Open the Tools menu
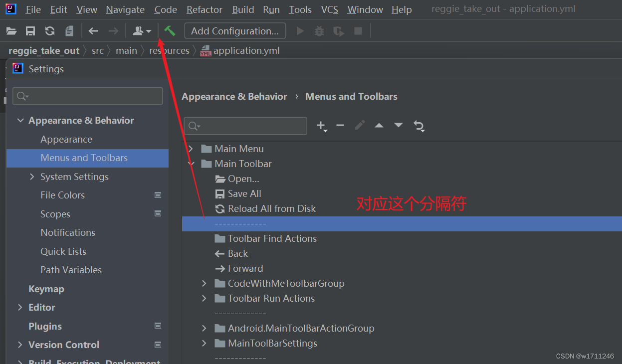This screenshot has width=622, height=364. 300,9
